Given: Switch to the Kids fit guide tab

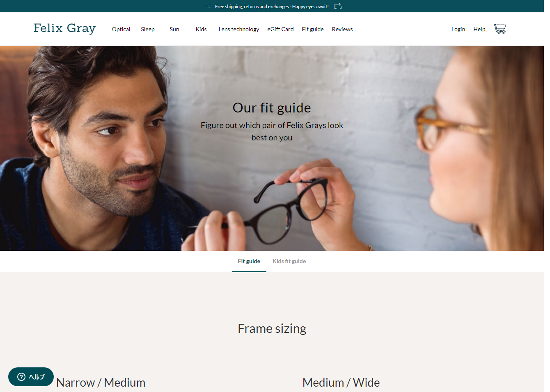Looking at the screenshot, I should pyautogui.click(x=289, y=261).
